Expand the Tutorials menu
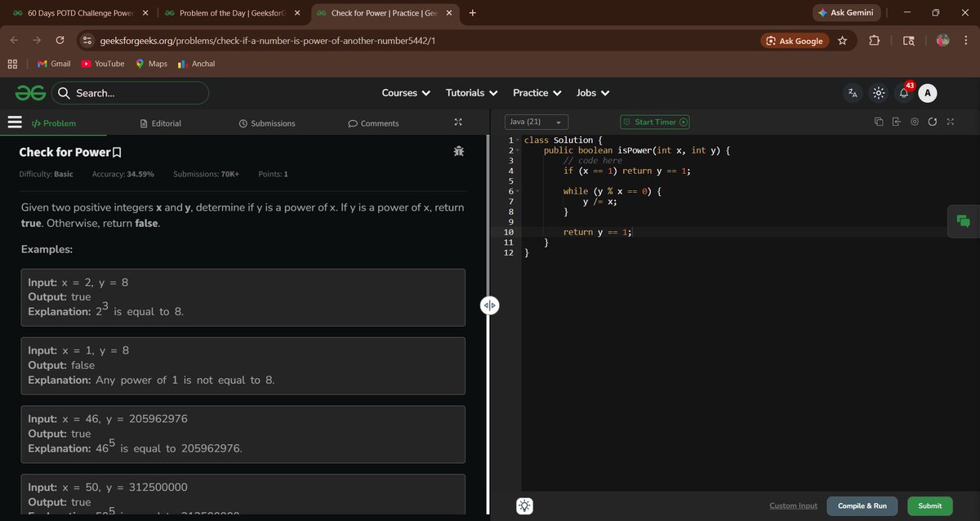This screenshot has height=521, width=980. point(471,93)
